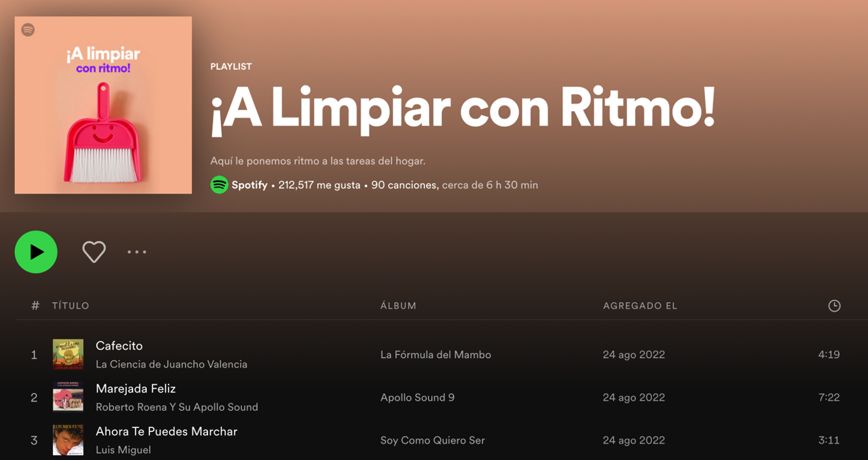
Task: Open the Luis Miguel artist page
Action: 123,450
